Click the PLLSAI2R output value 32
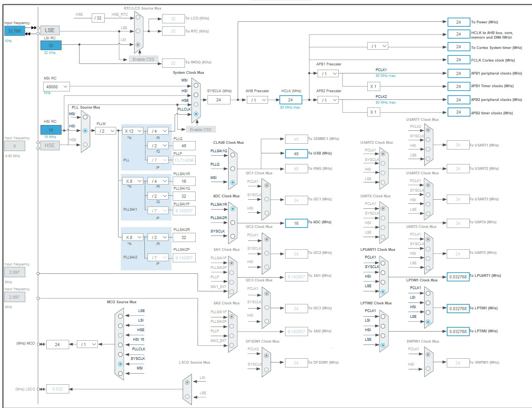This screenshot has height=408, width=532. 184,237
